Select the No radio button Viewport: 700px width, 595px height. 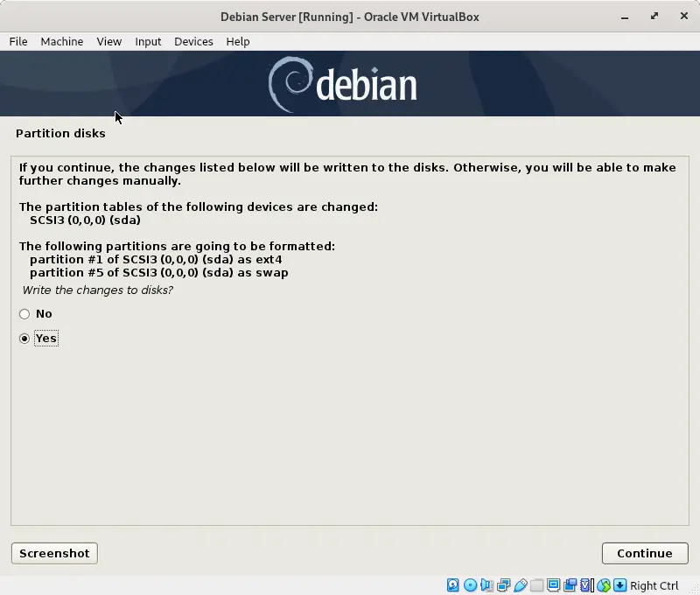click(24, 314)
